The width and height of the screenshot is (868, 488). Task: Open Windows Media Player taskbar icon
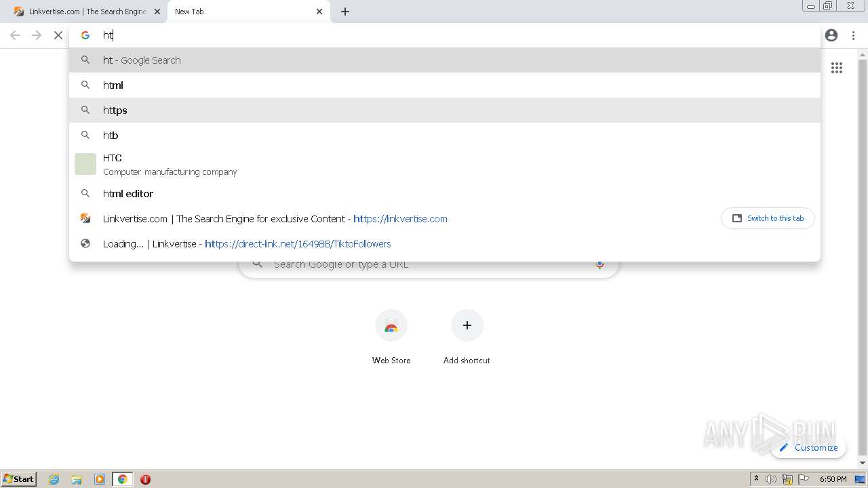(100, 479)
